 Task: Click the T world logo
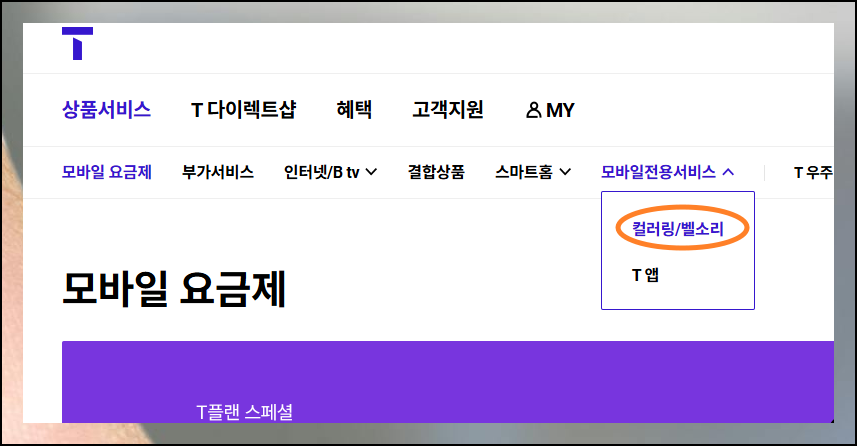pyautogui.click(x=77, y=43)
